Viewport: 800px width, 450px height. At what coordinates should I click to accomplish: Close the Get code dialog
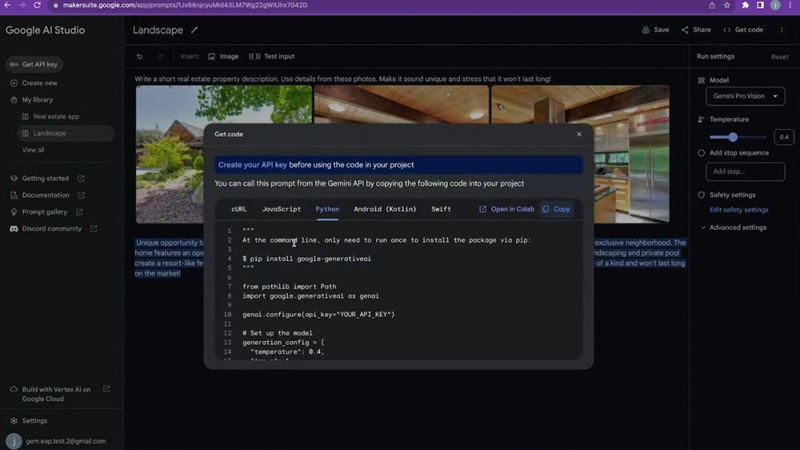tap(578, 134)
